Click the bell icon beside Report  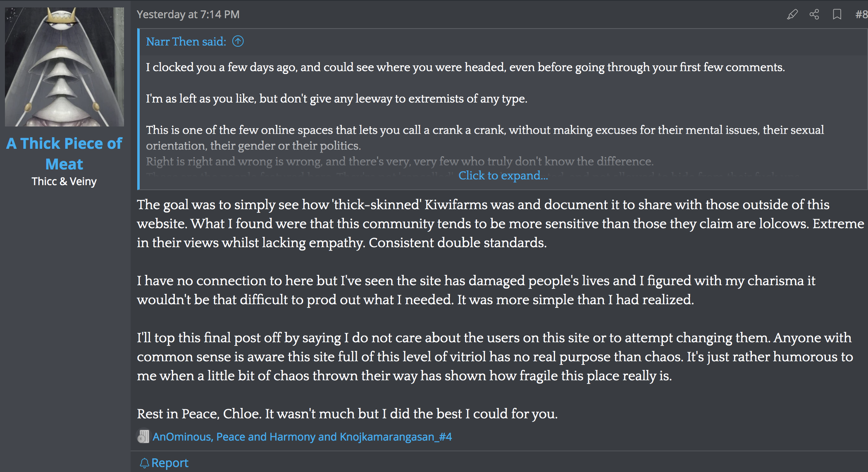pyautogui.click(x=144, y=463)
